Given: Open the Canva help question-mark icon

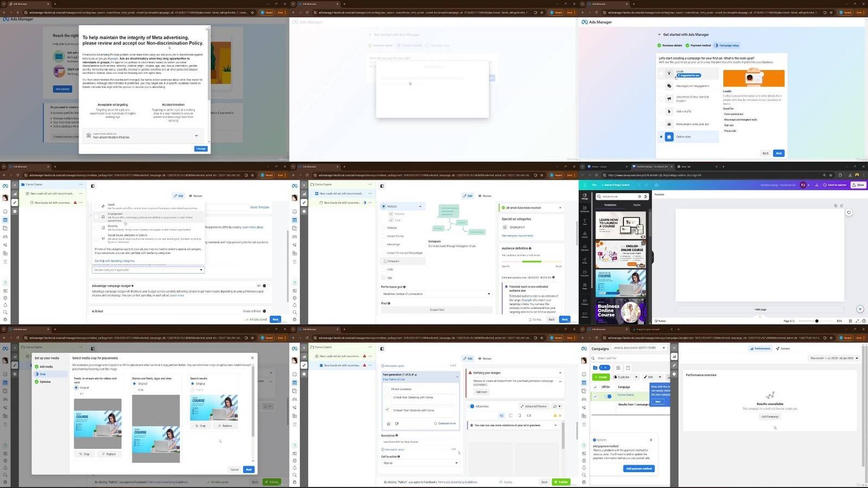Looking at the screenshot, I should click(863, 321).
